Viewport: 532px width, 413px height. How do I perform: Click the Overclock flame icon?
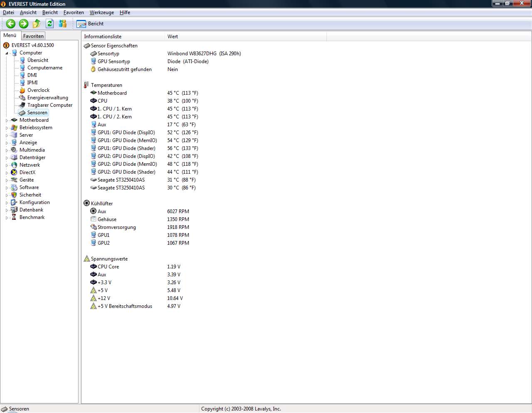click(22, 90)
